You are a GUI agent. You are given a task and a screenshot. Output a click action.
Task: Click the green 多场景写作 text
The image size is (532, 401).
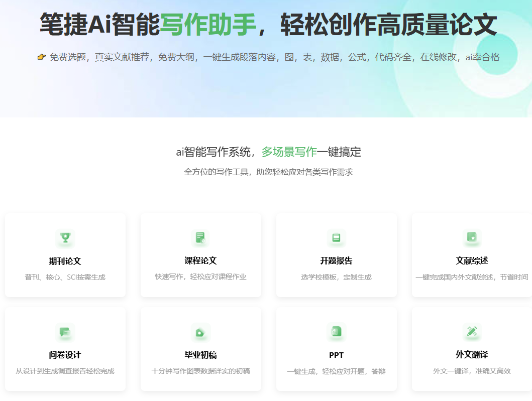pyautogui.click(x=289, y=152)
